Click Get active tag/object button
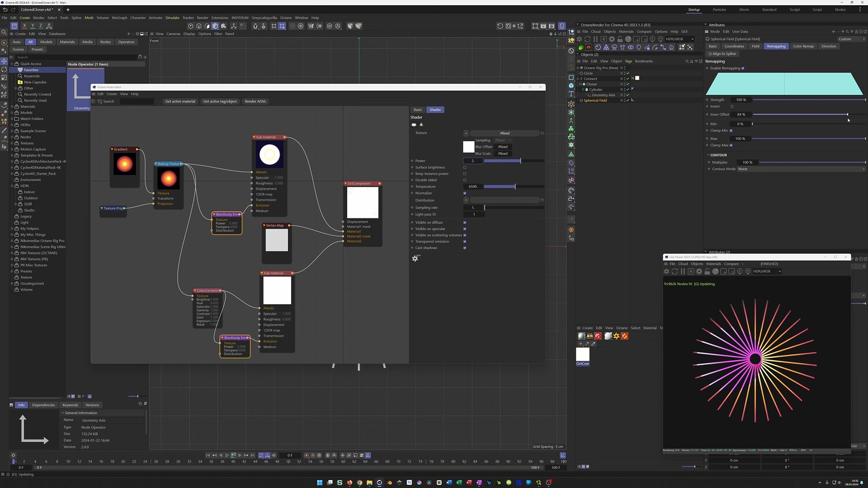Image resolution: width=868 pixels, height=488 pixels. pos(220,101)
